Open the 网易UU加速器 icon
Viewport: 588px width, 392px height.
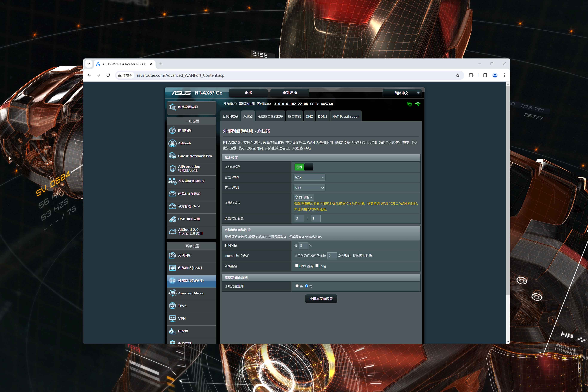172,194
